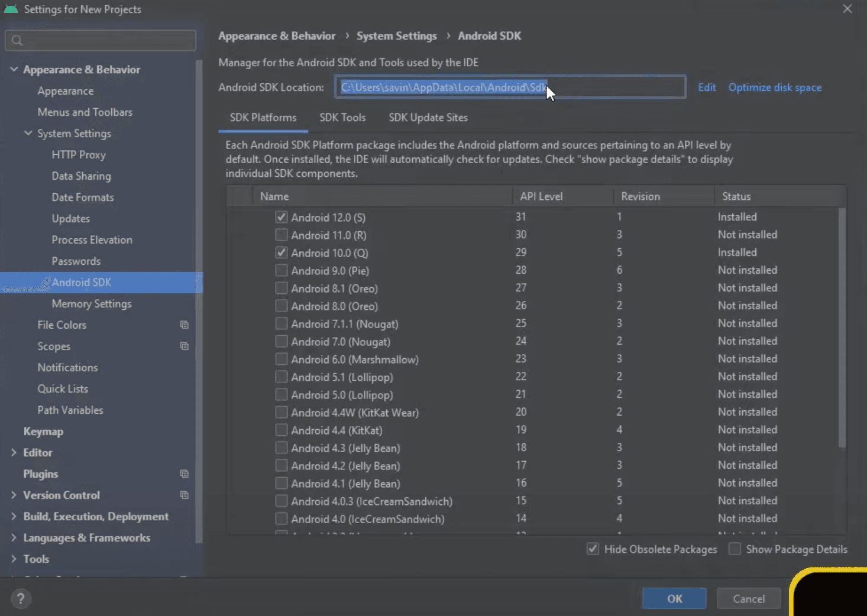The image size is (867, 616).
Task: Switch to the SDK Tools tab
Action: tap(342, 117)
